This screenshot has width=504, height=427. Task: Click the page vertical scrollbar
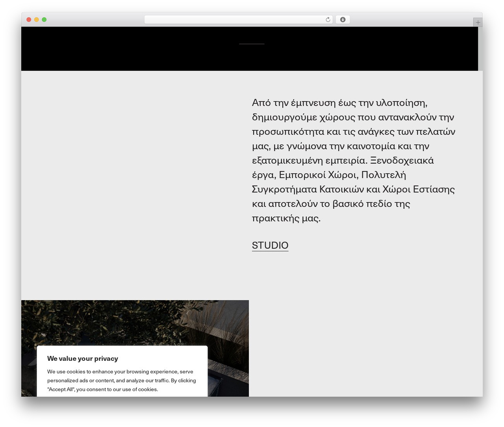tap(480, 49)
